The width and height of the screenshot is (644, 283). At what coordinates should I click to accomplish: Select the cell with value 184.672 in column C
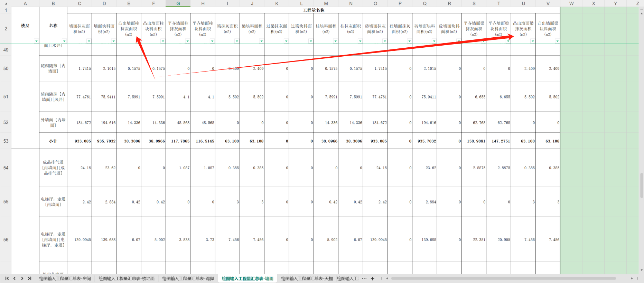[80, 122]
